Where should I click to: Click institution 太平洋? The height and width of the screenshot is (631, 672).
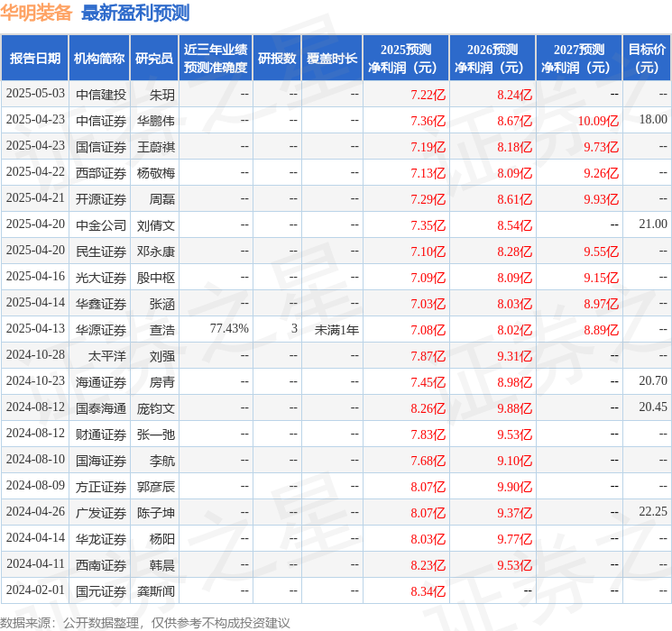tap(107, 356)
